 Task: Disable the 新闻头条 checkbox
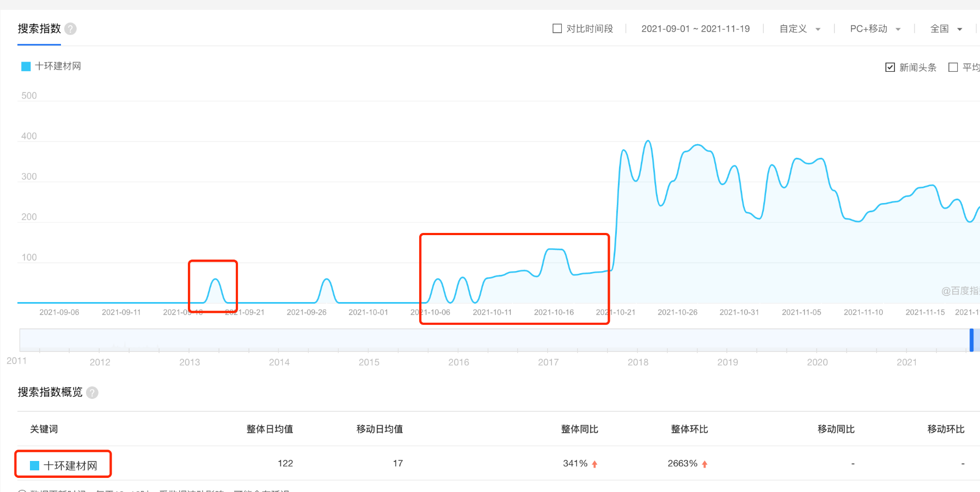click(890, 67)
